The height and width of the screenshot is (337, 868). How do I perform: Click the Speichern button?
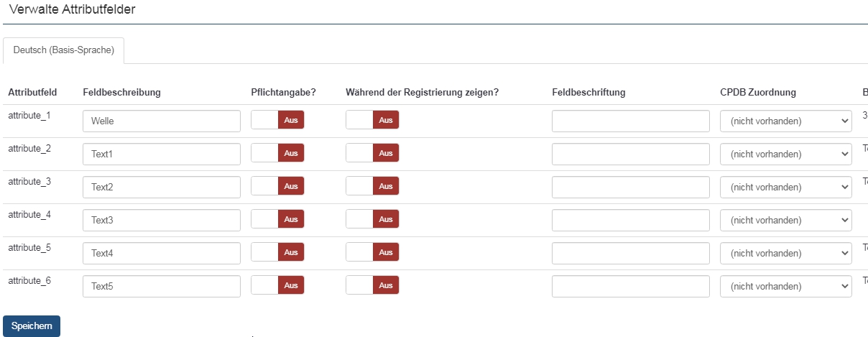click(x=32, y=326)
